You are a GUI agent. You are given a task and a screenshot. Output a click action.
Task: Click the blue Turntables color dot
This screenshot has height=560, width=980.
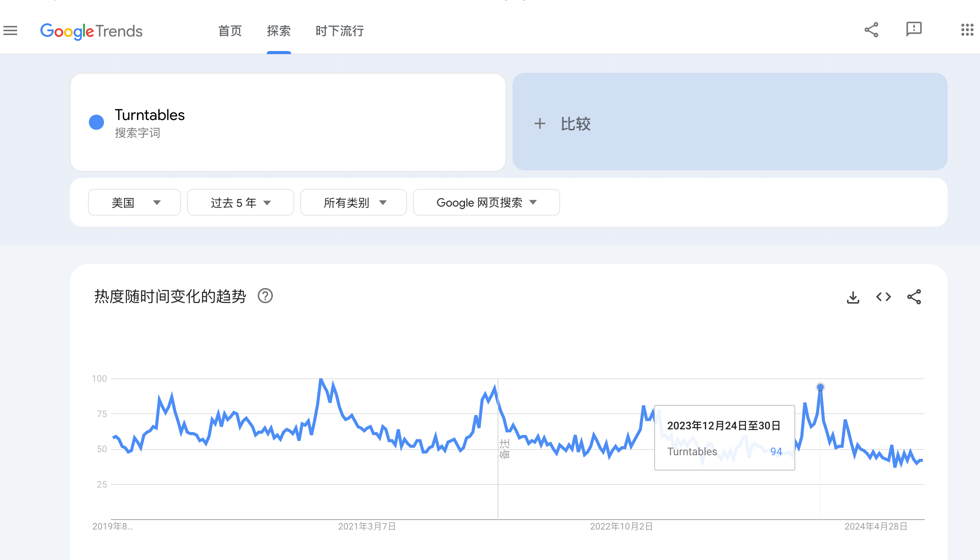click(x=96, y=122)
